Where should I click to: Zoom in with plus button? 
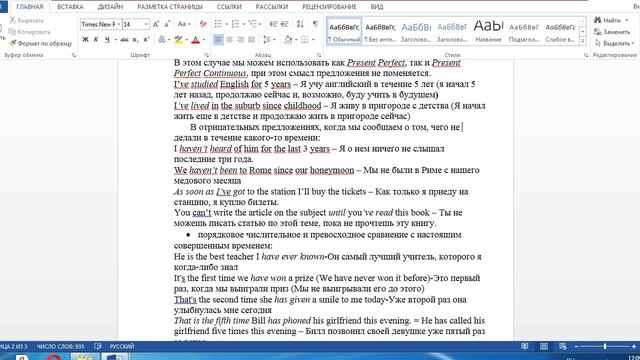pos(634,346)
